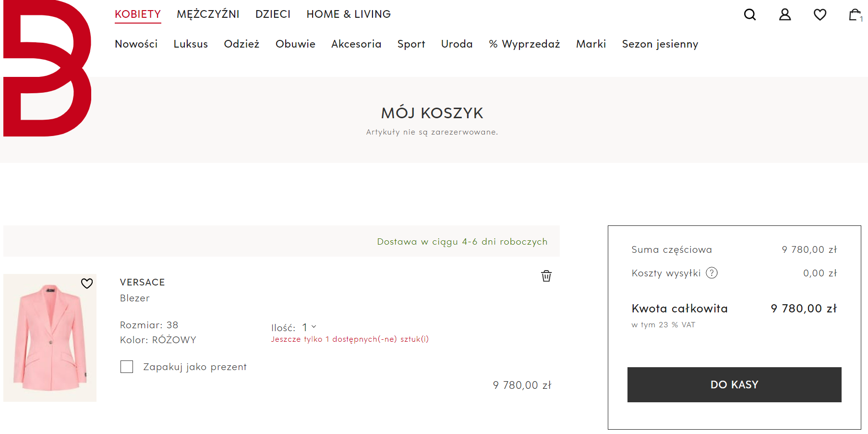This screenshot has width=868, height=434.
Task: Click the red low-stock warning text
Action: (x=350, y=339)
